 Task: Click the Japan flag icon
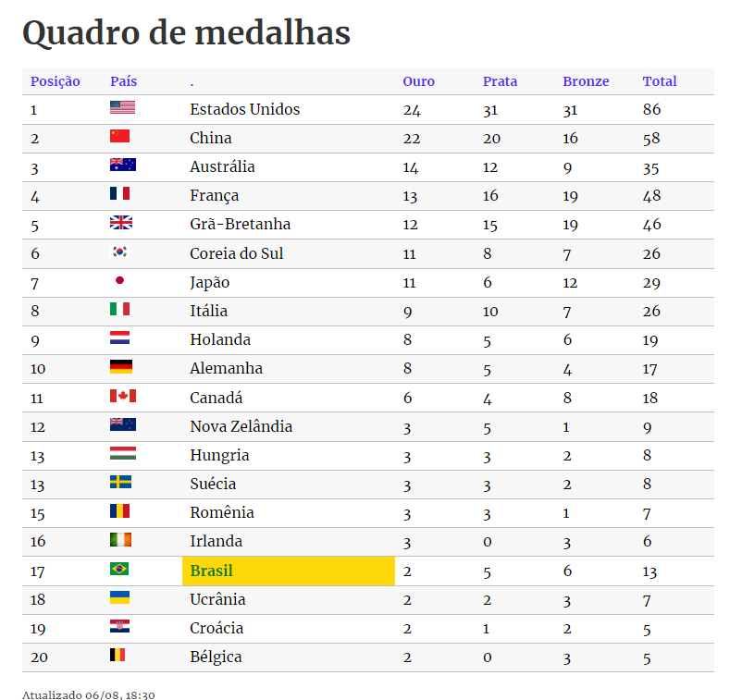point(119,280)
